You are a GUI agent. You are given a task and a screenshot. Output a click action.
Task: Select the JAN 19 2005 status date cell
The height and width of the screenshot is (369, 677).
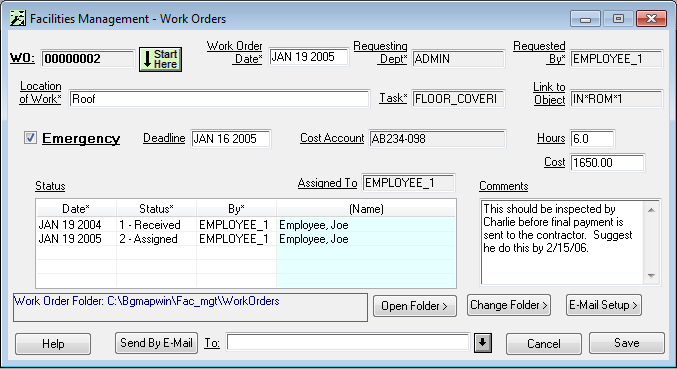[x=76, y=239]
